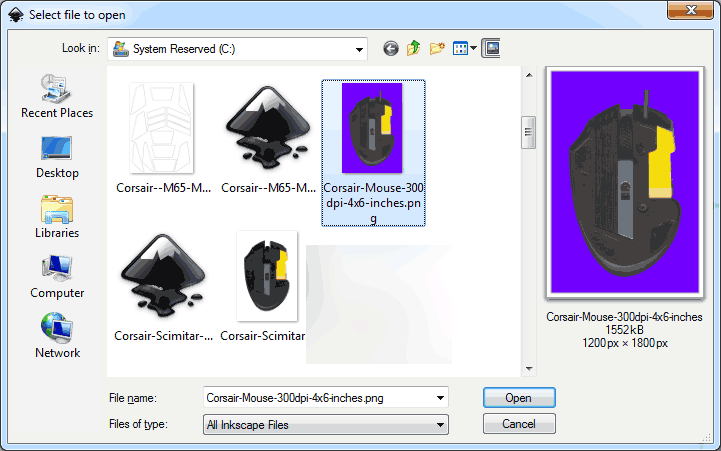Click the vertical scrollbar thumb
Screen dimensions: 721x451
pyautogui.click(x=528, y=132)
